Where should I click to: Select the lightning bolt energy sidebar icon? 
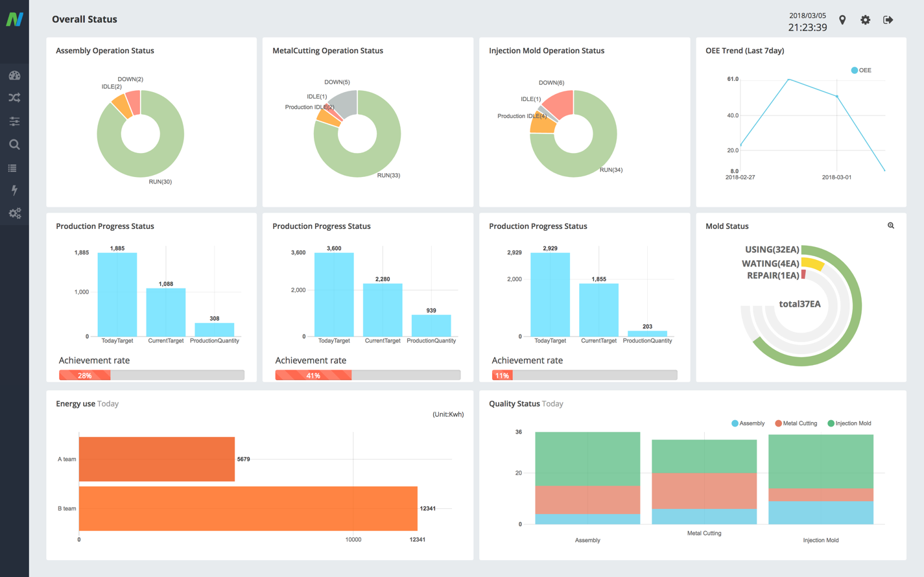click(x=14, y=190)
